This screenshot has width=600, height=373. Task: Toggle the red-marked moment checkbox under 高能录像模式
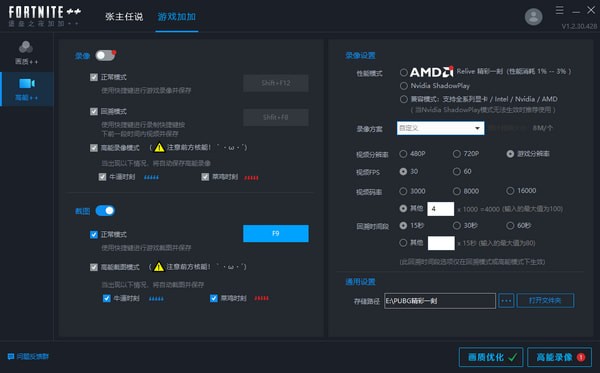pos(205,177)
